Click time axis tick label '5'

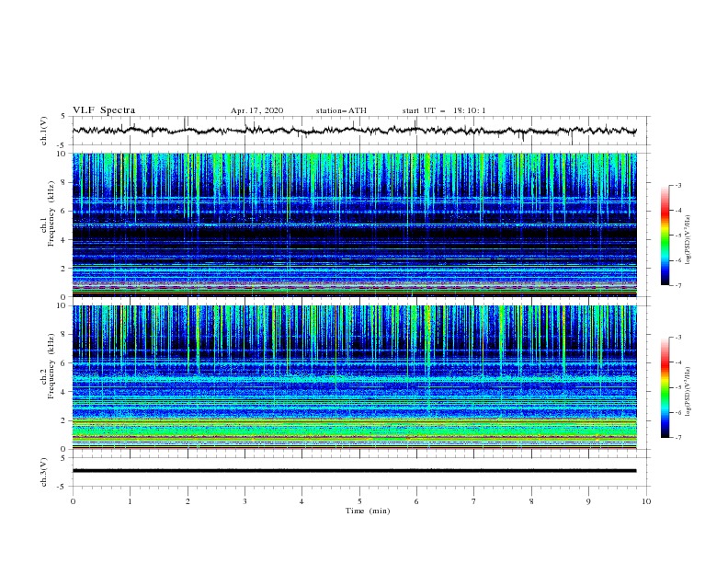359,501
